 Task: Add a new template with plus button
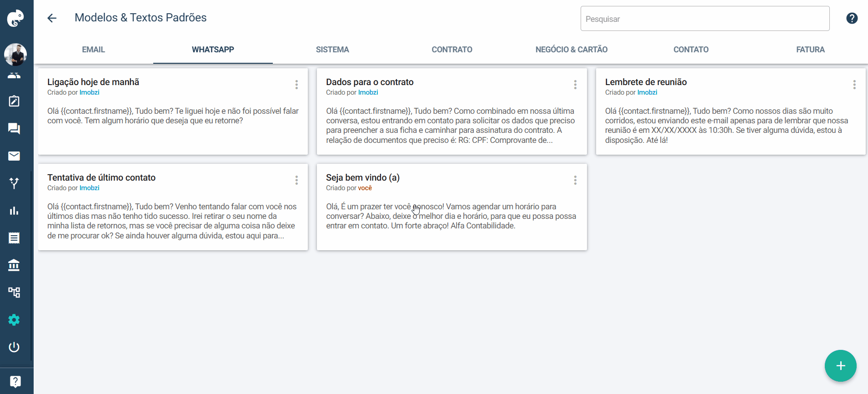[841, 366]
